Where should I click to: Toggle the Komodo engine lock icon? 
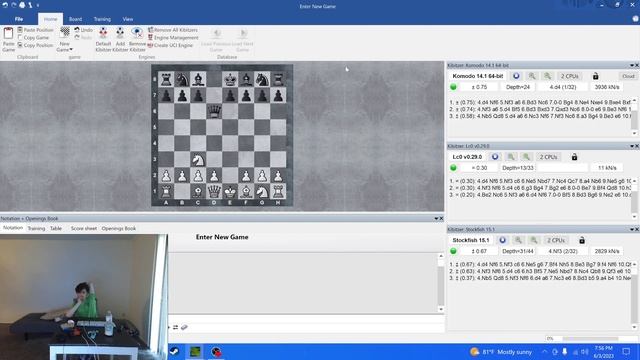[x=596, y=76]
